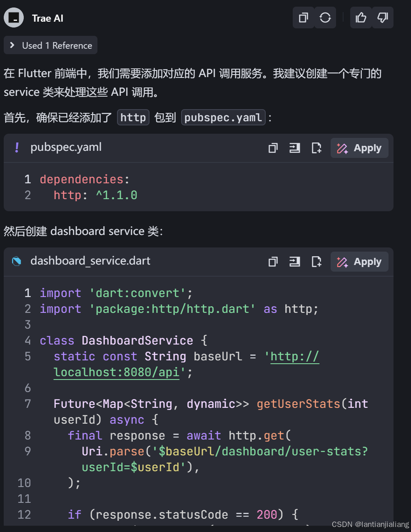Click the import 'dart:convert' line
Screen dimensions: 411x532
(x=116, y=293)
